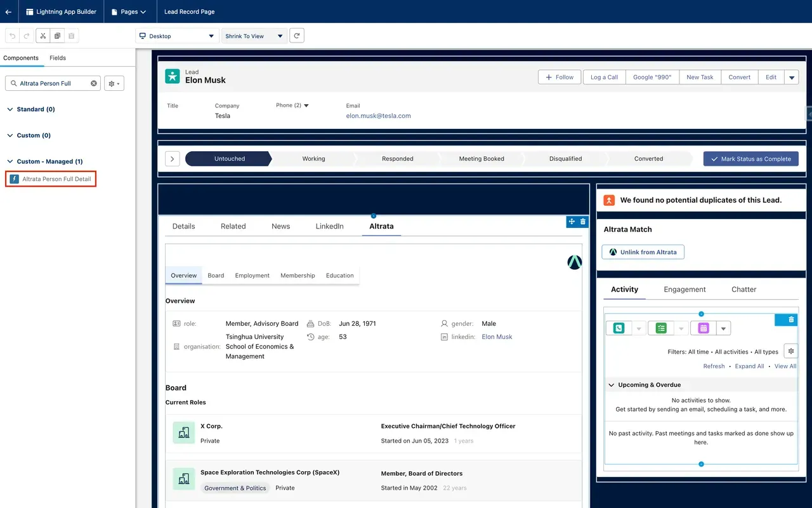Image resolution: width=812 pixels, height=508 pixels.
Task: Click the Log a Call button
Action: tap(604, 77)
